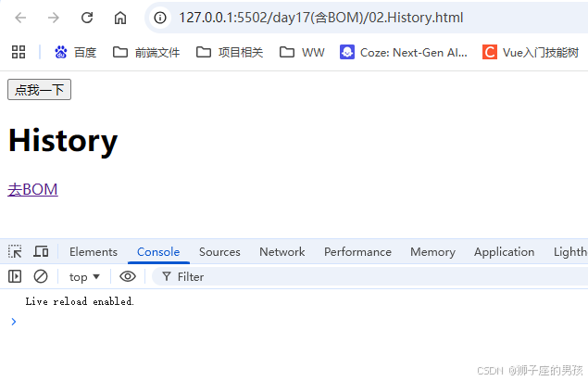
Task: Click the 点我一下 button
Action: tap(40, 90)
